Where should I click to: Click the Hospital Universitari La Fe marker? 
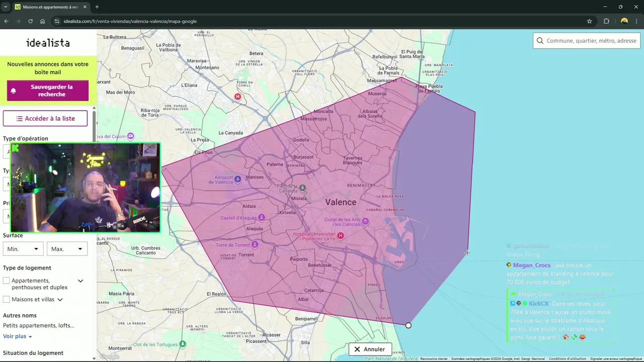pos(341,236)
